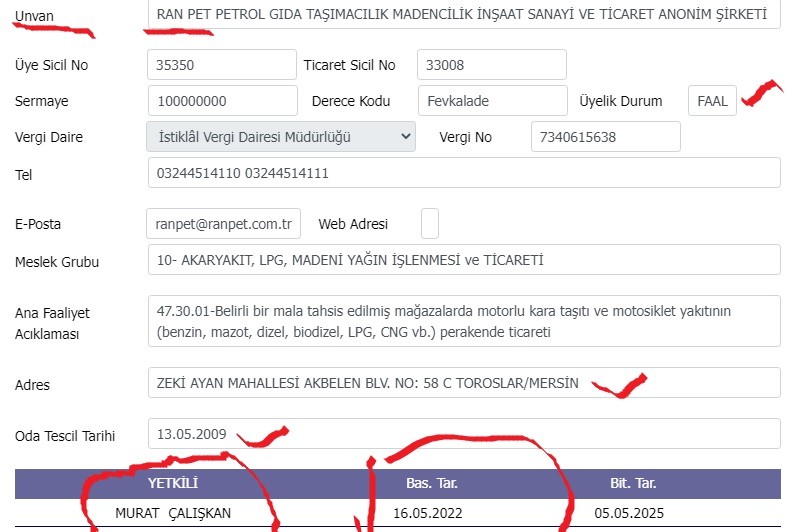Click the Unvan label
Image resolution: width=794 pixels, height=532 pixels.
pos(34,16)
